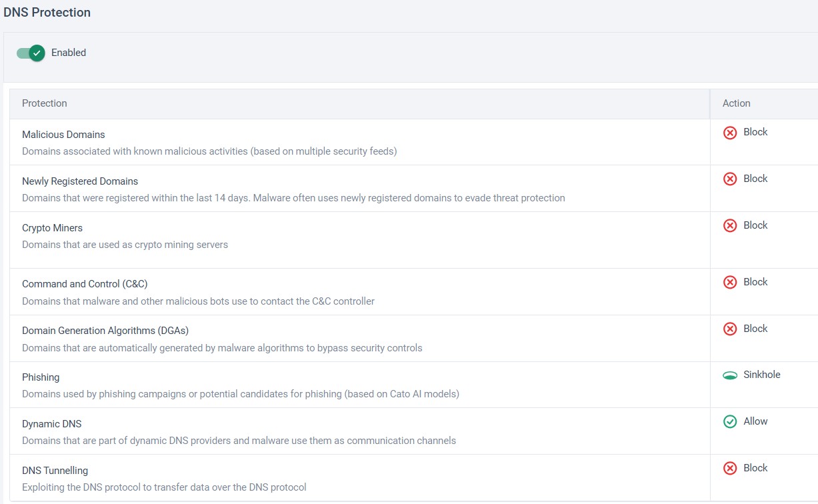Click the Block icon for DNS Tunnelling

click(730, 468)
